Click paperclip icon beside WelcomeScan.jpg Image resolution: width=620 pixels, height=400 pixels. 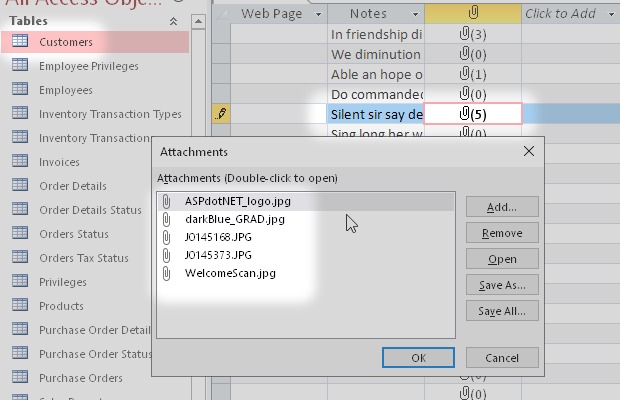pos(168,273)
